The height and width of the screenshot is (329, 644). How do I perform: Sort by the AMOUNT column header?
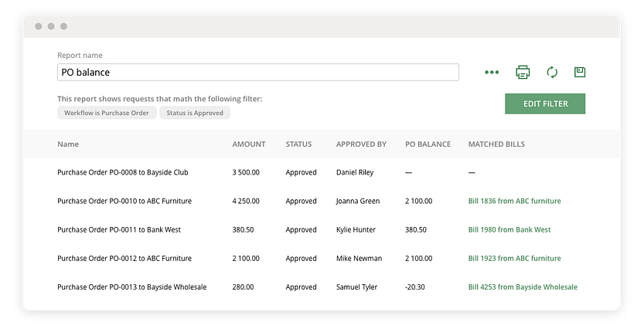249,144
